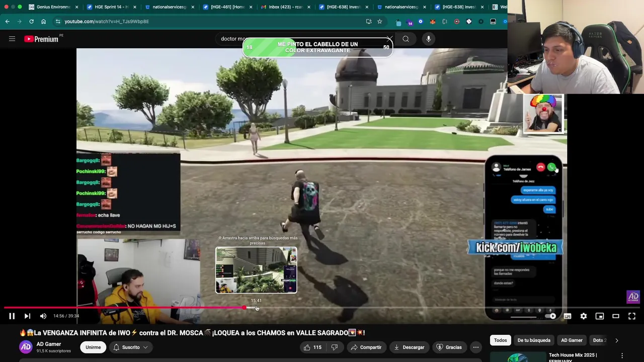The height and width of the screenshot is (362, 644).
Task: Open the Tech House Mix thumbnail
Action: click(x=517, y=357)
